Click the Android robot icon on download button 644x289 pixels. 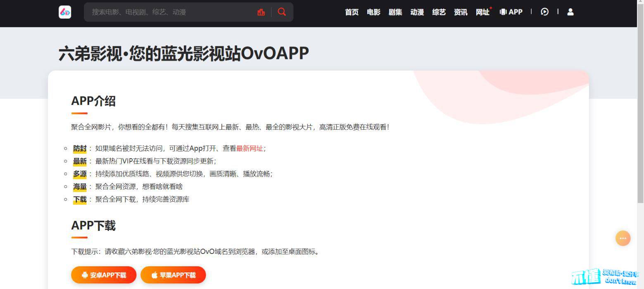[x=85, y=275]
